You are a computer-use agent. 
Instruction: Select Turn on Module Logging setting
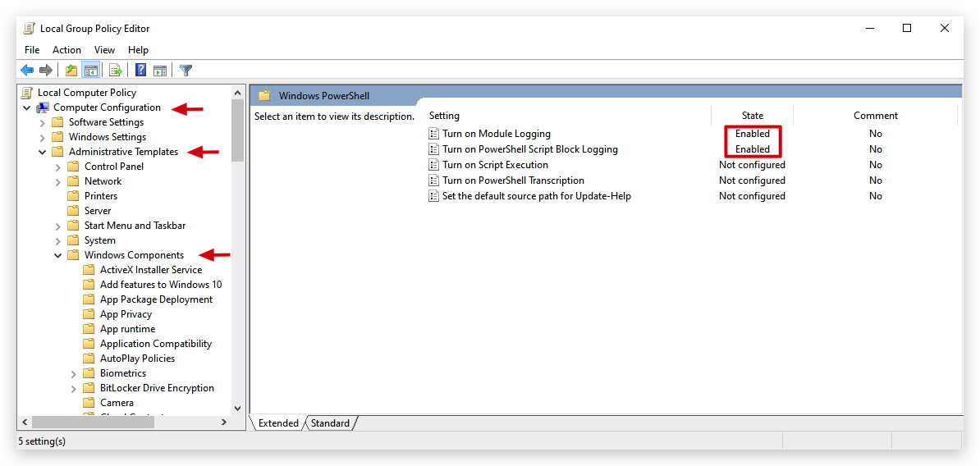pyautogui.click(x=497, y=134)
